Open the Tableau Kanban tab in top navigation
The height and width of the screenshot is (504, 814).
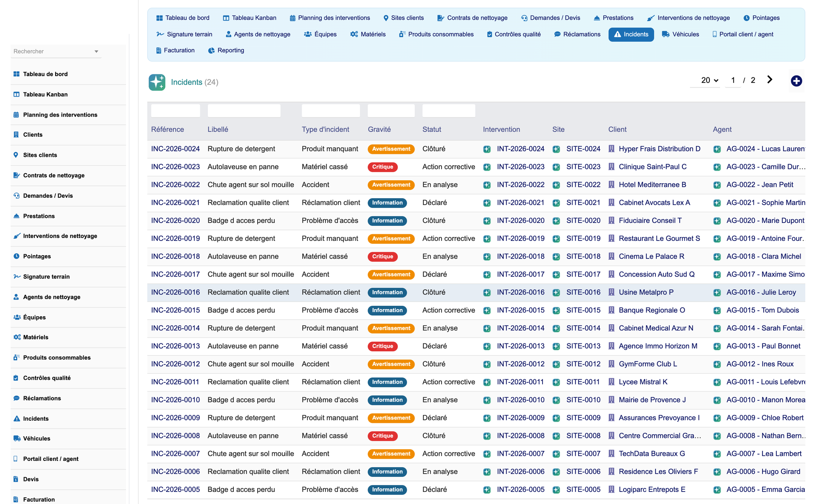pyautogui.click(x=249, y=18)
